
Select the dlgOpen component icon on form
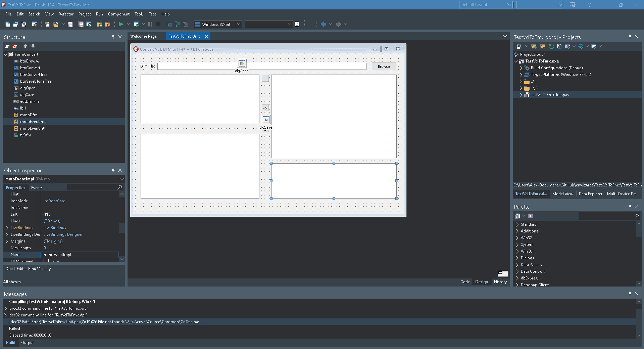242,63
